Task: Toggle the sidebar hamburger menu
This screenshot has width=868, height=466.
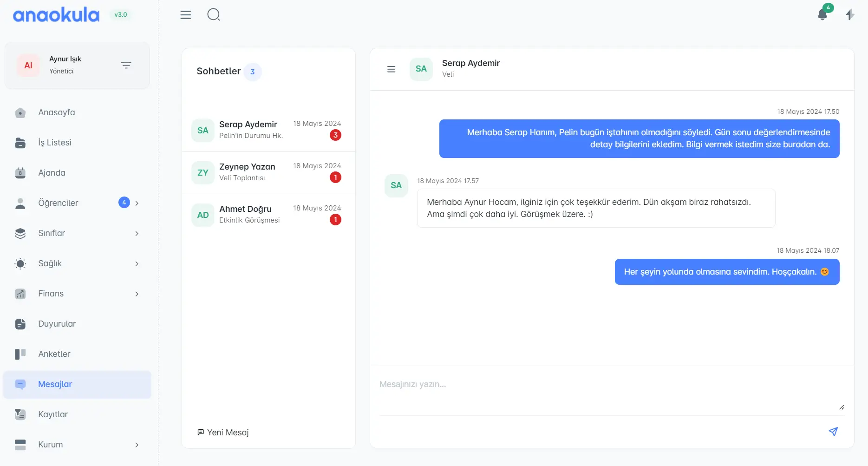Action: [x=186, y=15]
